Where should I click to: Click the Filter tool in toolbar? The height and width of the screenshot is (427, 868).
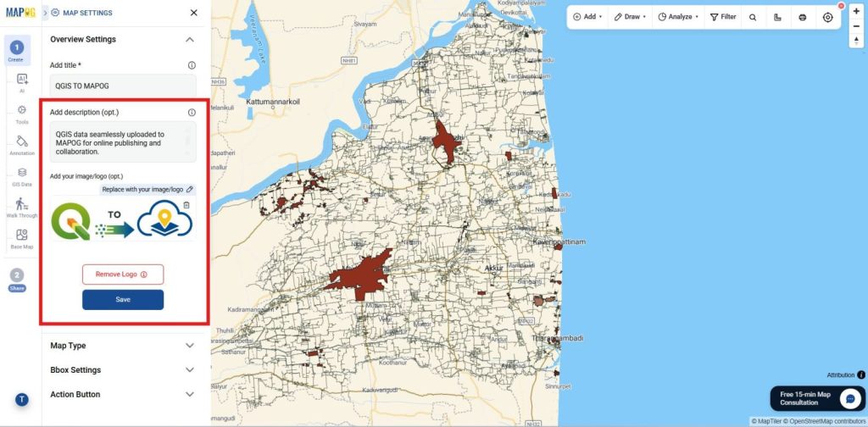pos(723,17)
